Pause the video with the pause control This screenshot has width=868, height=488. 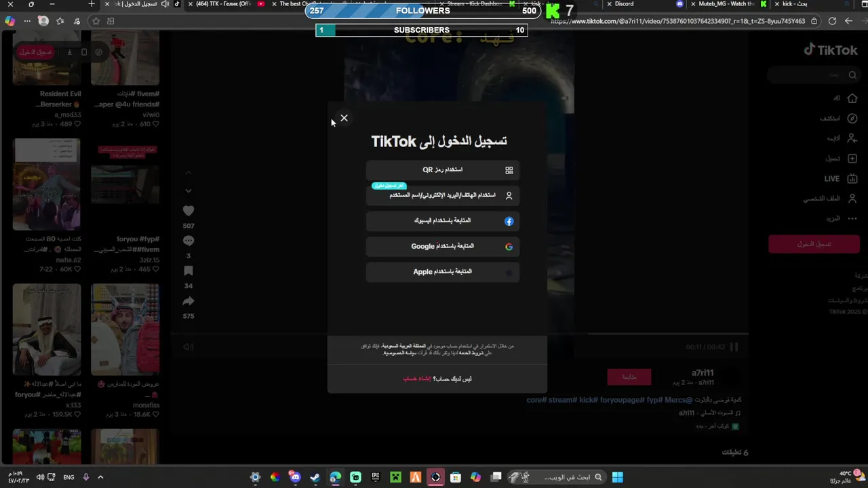point(734,347)
